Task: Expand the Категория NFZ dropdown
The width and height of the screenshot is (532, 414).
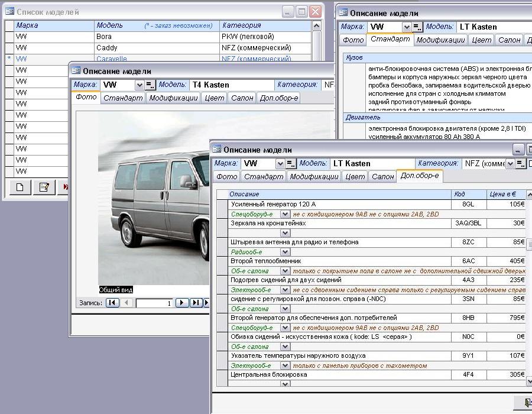Action: pyautogui.click(x=510, y=164)
